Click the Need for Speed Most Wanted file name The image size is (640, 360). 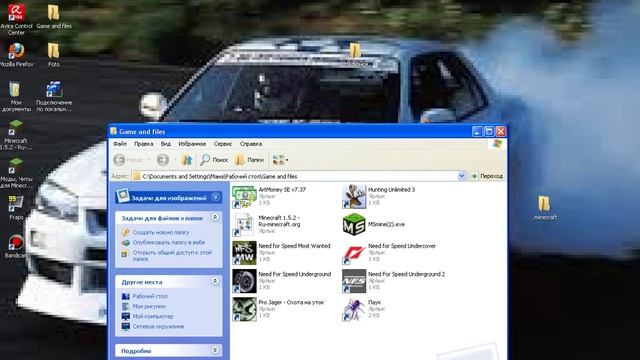tap(294, 246)
